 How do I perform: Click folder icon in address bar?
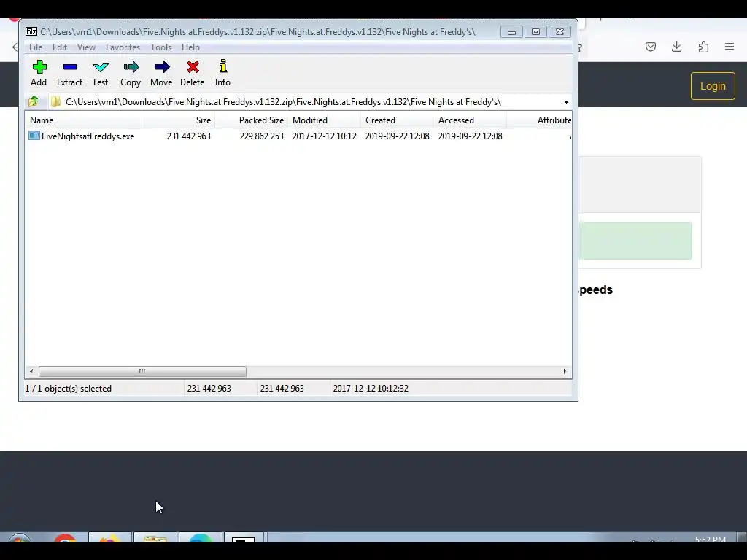pyautogui.click(x=55, y=101)
